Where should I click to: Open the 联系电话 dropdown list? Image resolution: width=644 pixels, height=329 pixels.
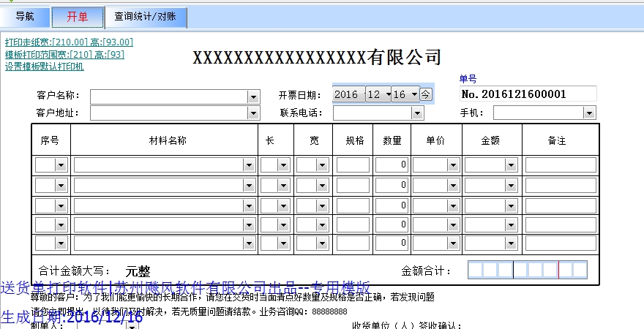pos(417,113)
